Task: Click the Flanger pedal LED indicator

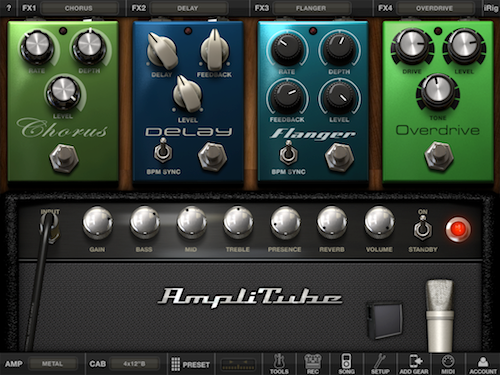Action: (x=313, y=31)
